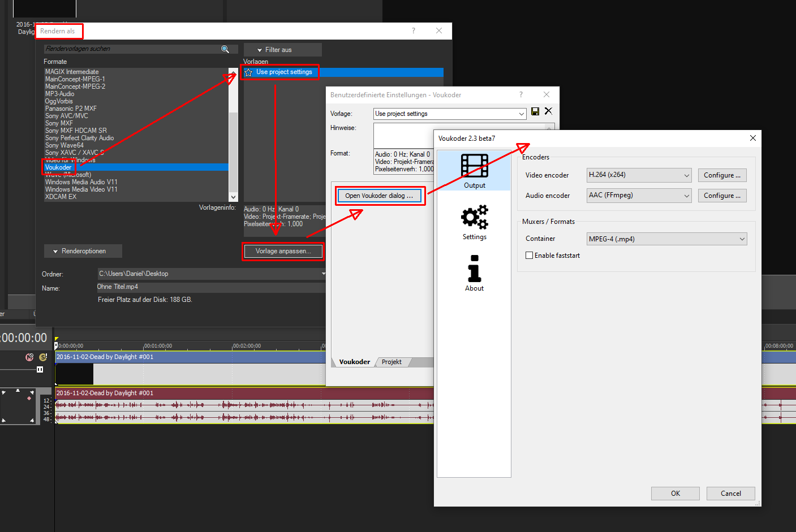The image size is (796, 532).
Task: Expand the Audio encoder AAC dropdown
Action: pos(639,196)
